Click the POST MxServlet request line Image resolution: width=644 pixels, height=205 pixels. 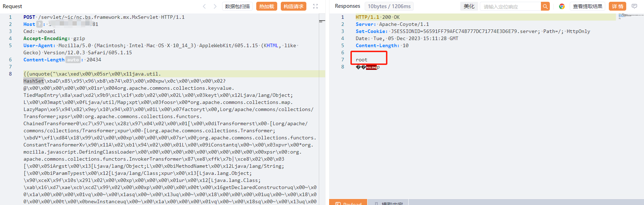(x=104, y=17)
